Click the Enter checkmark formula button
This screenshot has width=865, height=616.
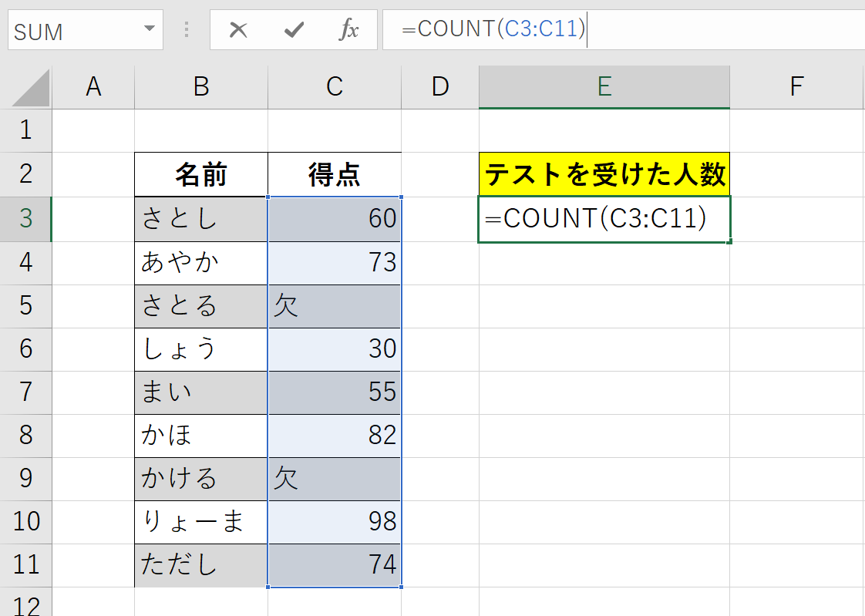(294, 30)
